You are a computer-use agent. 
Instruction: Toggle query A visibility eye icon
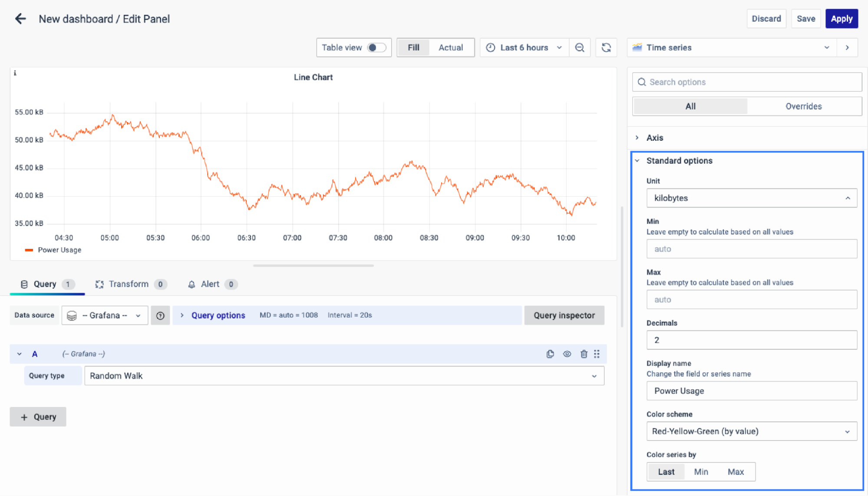coord(567,354)
